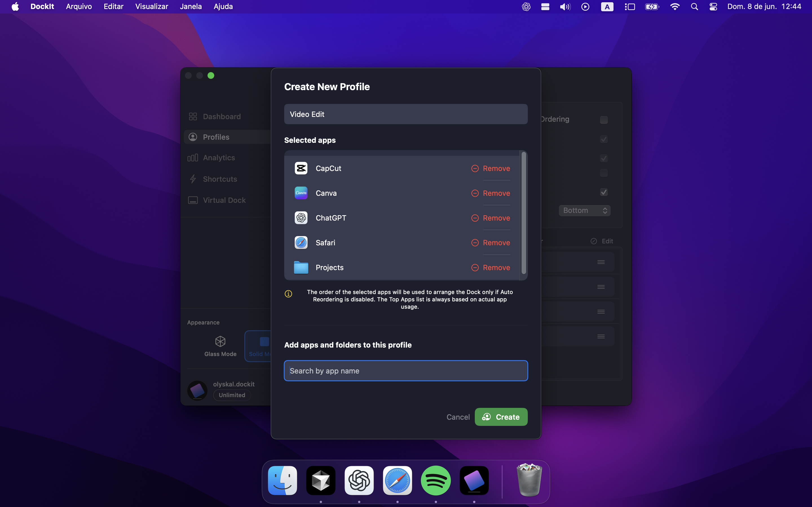Click the Glass Mode appearance icon
The width and height of the screenshot is (812, 507).
point(220,342)
